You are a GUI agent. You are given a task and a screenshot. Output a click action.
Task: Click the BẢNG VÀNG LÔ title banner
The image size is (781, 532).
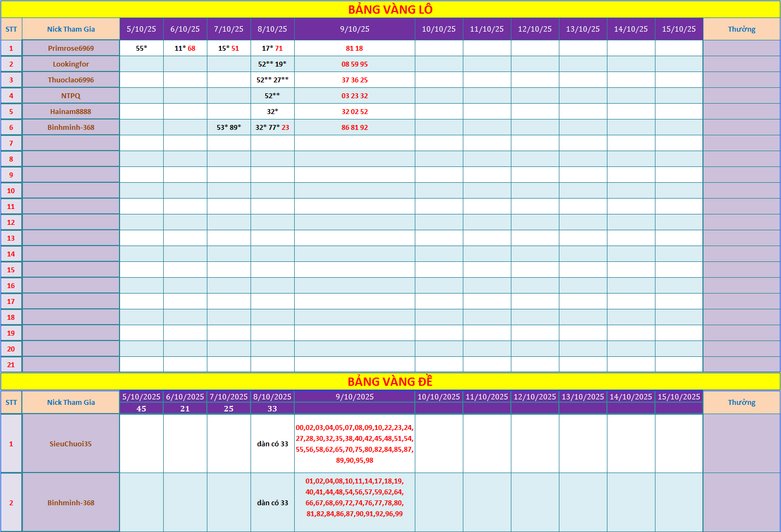pyautogui.click(x=390, y=9)
